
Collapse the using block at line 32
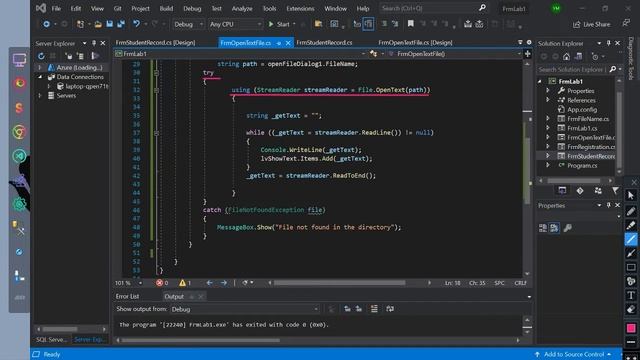coord(156,90)
